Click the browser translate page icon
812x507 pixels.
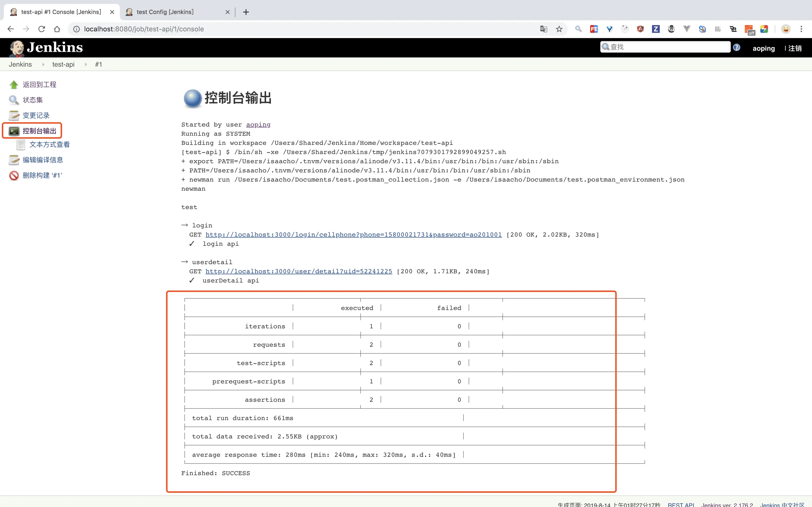543,29
